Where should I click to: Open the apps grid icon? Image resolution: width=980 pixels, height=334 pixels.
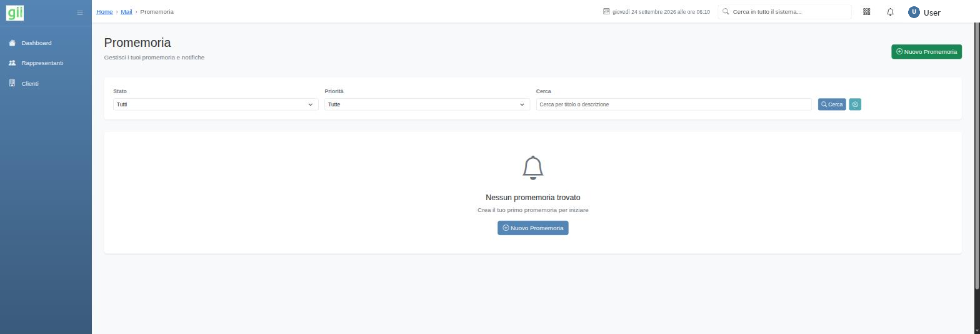[867, 12]
